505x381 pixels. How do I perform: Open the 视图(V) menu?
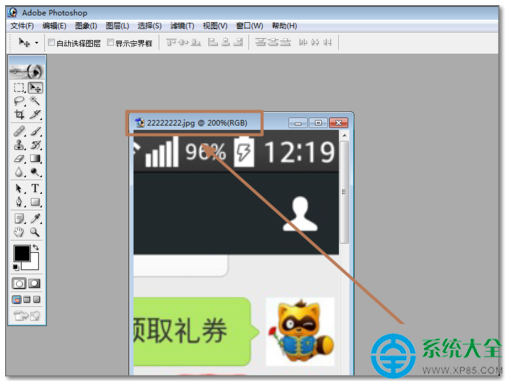click(215, 26)
